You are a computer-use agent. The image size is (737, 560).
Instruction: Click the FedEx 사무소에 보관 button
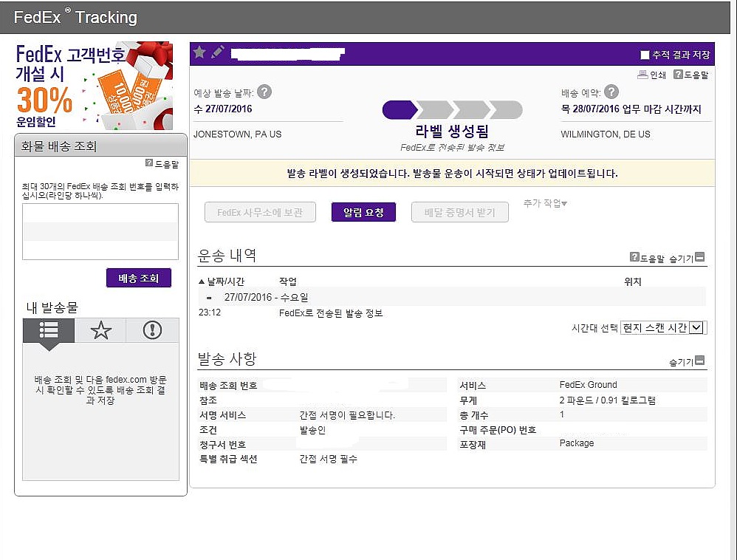tap(260, 212)
